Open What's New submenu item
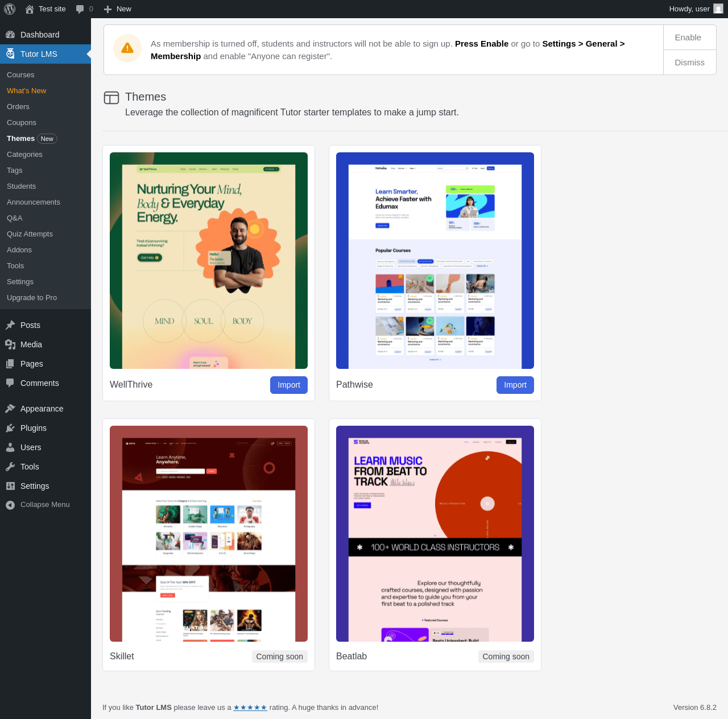This screenshot has height=719, width=728. pyautogui.click(x=27, y=91)
